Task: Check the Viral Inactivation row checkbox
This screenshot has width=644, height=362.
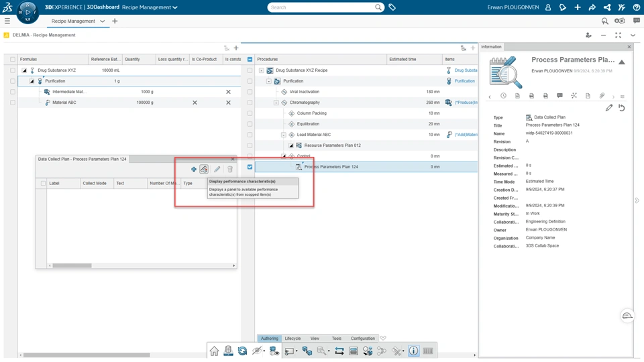Action: pyautogui.click(x=250, y=92)
